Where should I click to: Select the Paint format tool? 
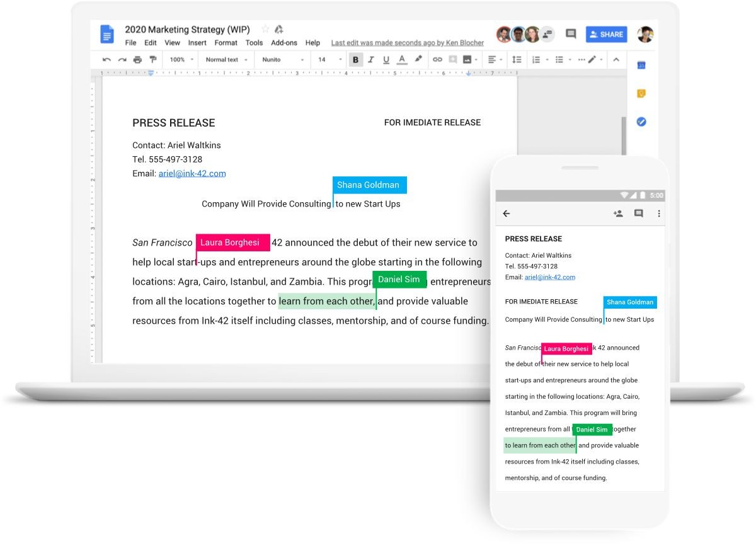point(152,60)
